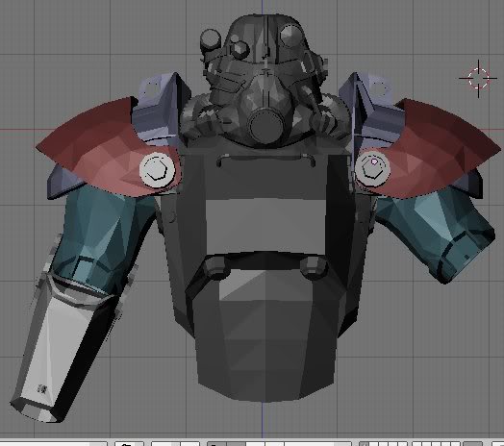Click the round bolt without a pink vertex
This screenshot has height=446, width=504.
click(x=157, y=169)
